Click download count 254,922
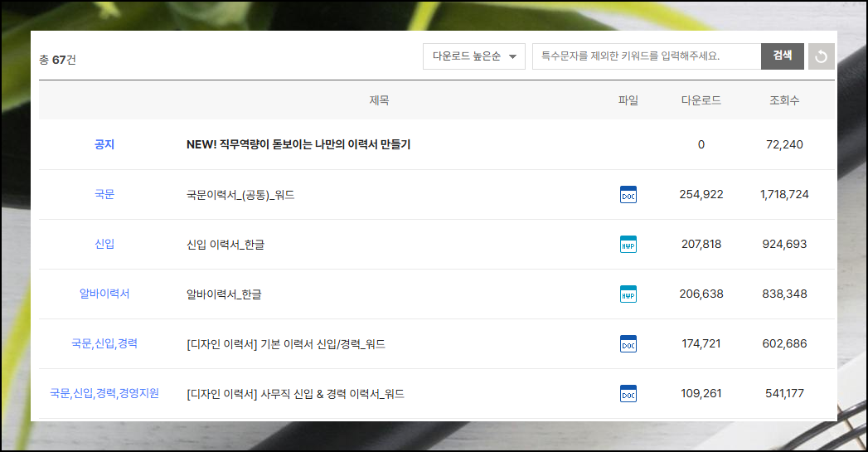The image size is (868, 452). click(701, 194)
